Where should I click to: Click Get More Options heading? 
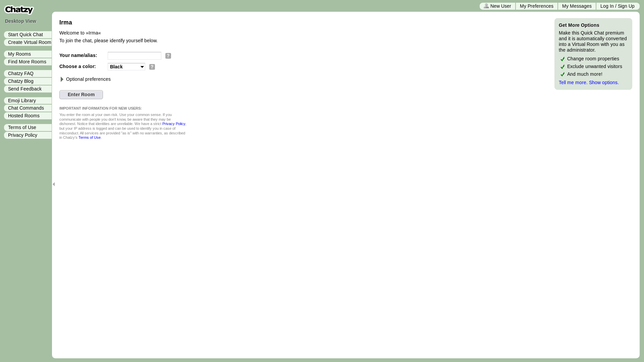click(x=579, y=25)
